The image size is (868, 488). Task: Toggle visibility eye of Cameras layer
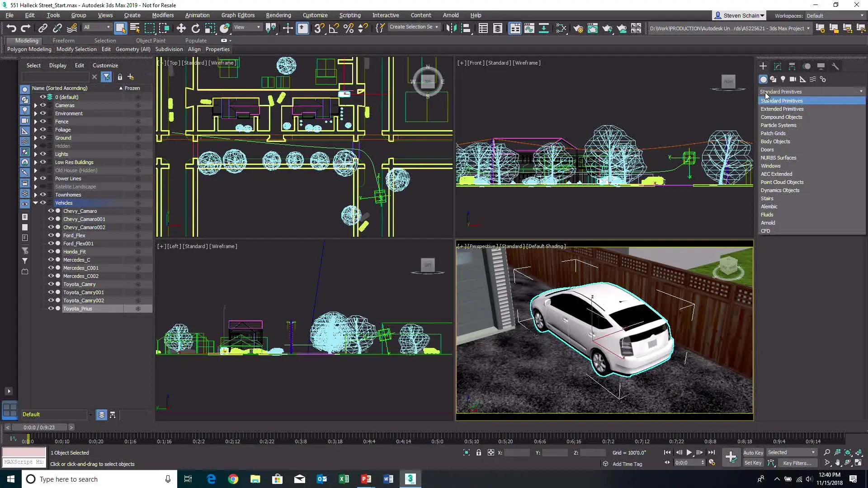coord(43,105)
